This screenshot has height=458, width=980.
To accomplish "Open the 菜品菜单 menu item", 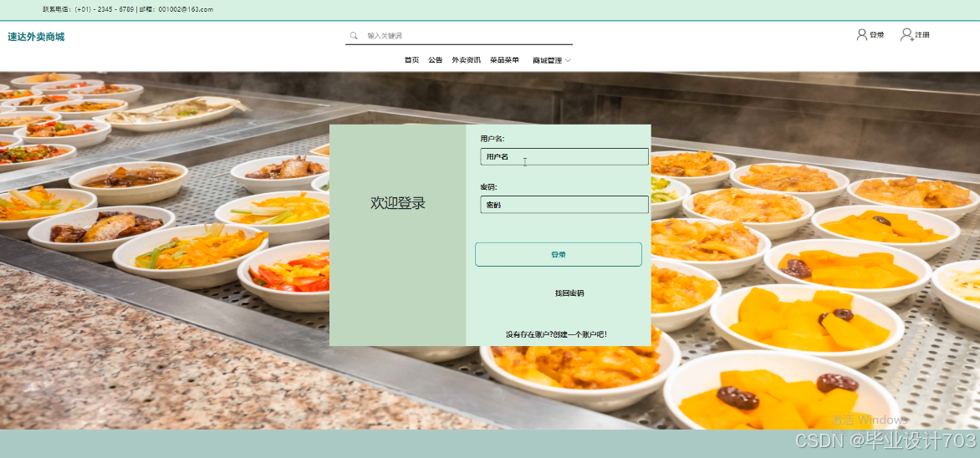I will (x=504, y=60).
